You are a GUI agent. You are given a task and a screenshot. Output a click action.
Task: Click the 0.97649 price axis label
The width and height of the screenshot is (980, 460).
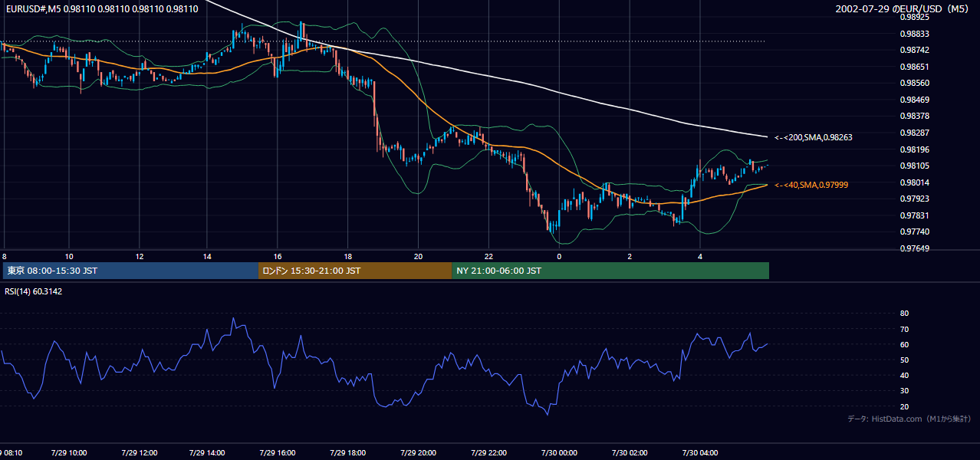(x=914, y=248)
